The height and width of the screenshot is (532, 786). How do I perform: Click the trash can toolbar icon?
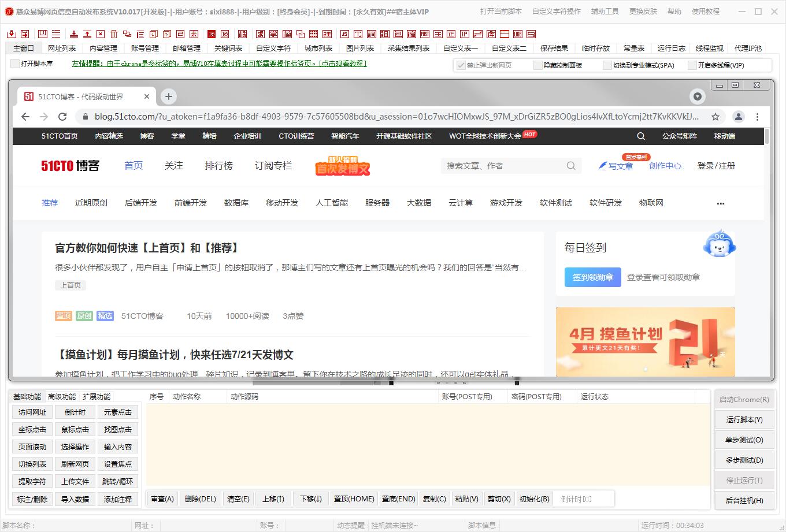114,34
